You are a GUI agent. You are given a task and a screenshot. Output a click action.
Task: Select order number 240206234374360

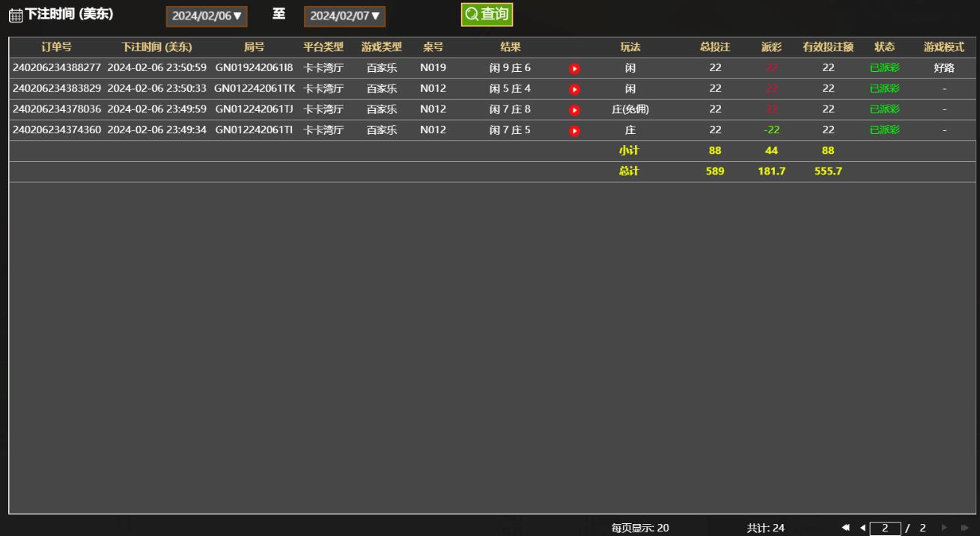point(57,130)
